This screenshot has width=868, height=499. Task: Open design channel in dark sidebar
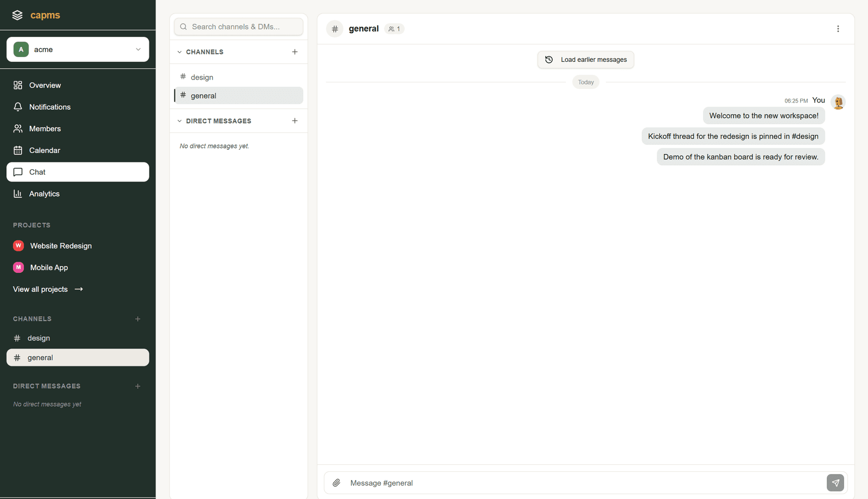(x=78, y=338)
